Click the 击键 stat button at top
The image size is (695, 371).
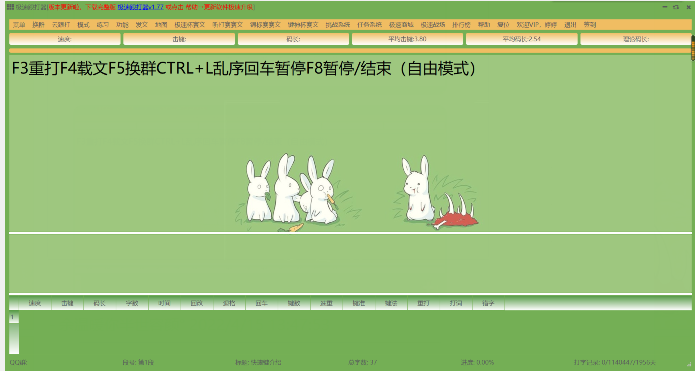click(179, 39)
